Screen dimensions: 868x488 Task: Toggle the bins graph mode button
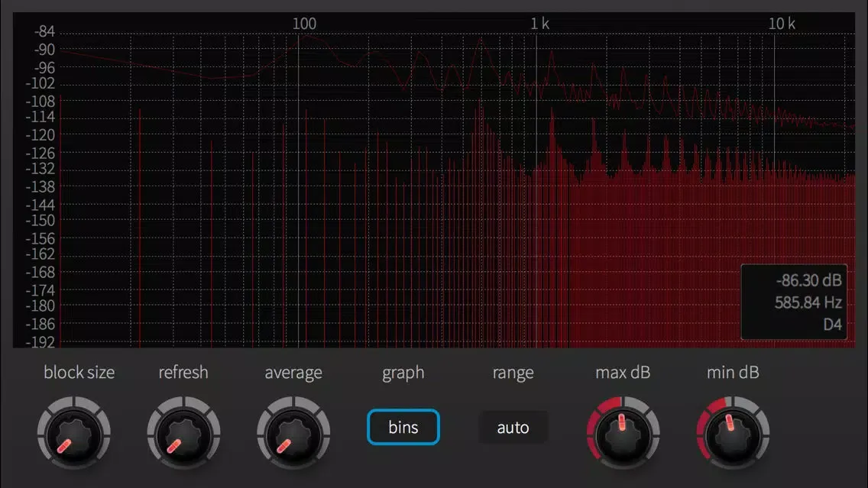[x=403, y=427]
